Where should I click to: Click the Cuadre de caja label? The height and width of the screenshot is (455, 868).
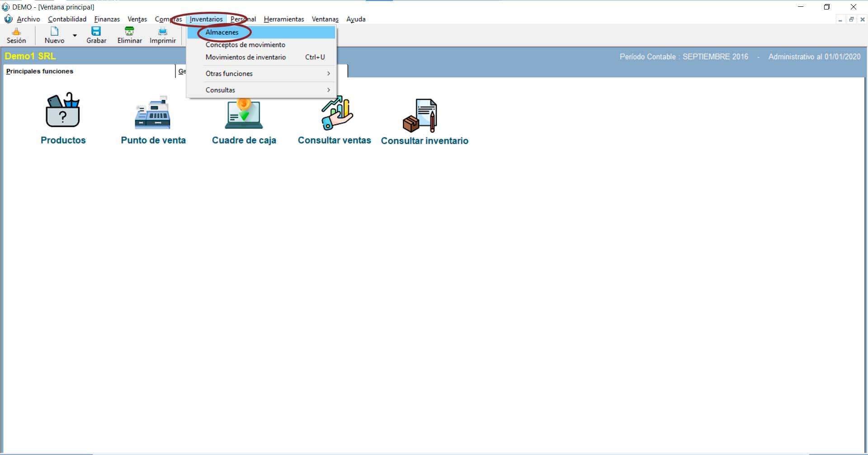pyautogui.click(x=244, y=140)
